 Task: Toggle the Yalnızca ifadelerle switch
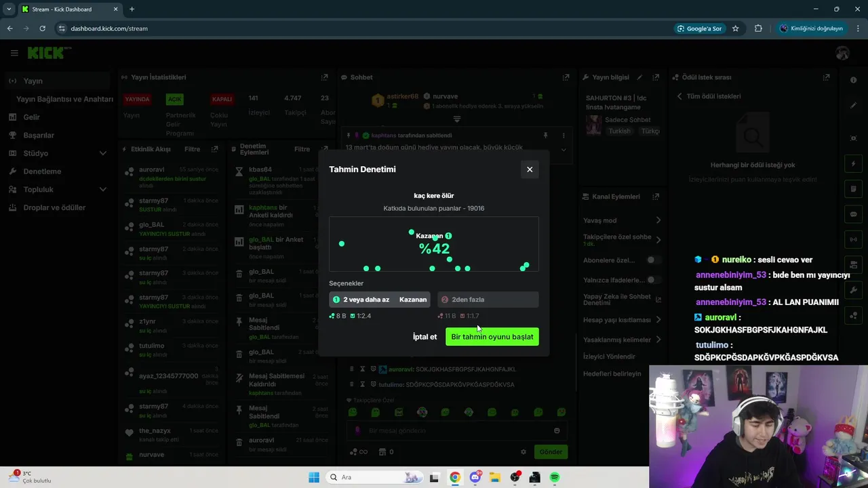pos(653,280)
